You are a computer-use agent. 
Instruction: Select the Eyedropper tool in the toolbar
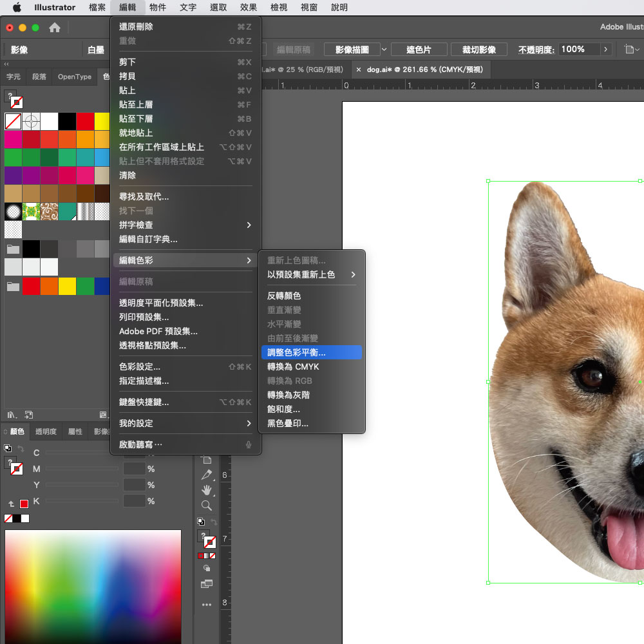click(207, 475)
